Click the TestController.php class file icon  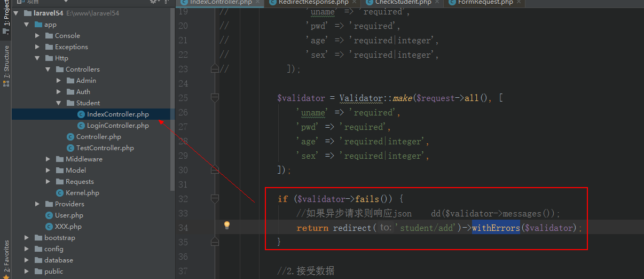[x=70, y=148]
